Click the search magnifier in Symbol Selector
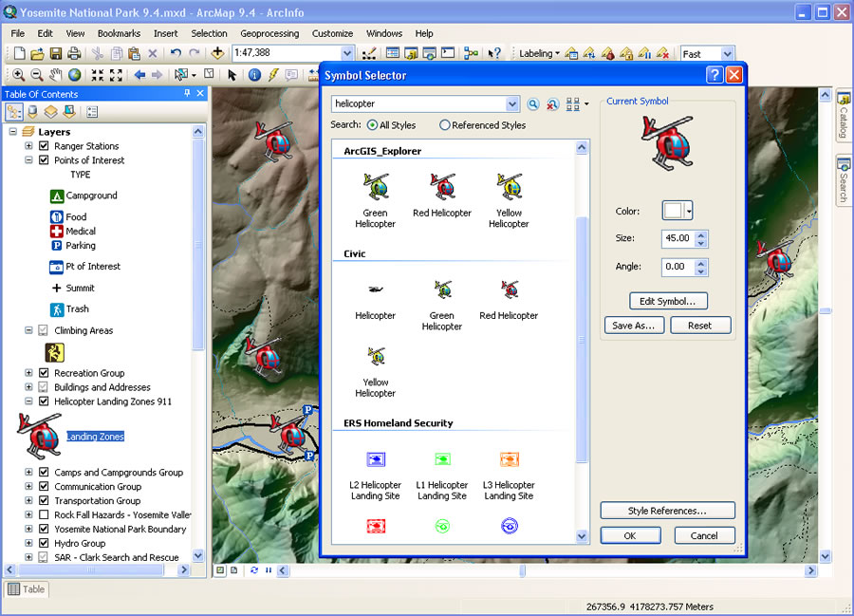Image resolution: width=854 pixels, height=616 pixels. click(533, 104)
